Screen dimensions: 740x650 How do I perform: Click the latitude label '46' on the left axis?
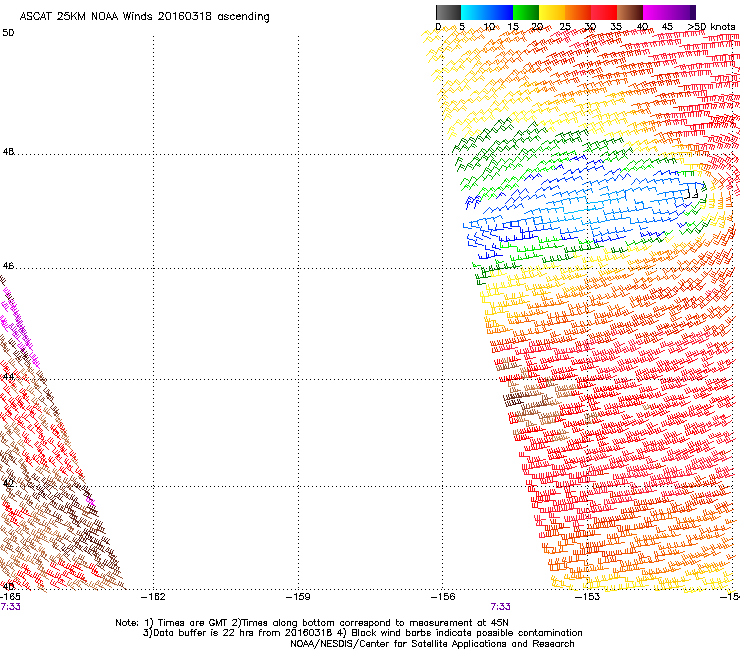(x=8, y=266)
